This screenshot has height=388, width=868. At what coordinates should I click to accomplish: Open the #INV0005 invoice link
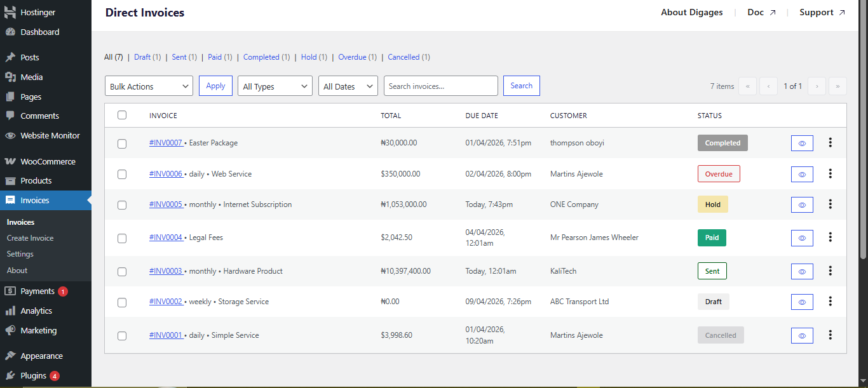[166, 204]
